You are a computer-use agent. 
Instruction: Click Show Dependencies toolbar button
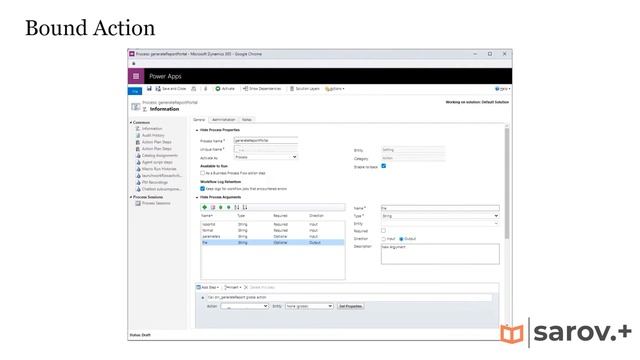pyautogui.click(x=262, y=89)
